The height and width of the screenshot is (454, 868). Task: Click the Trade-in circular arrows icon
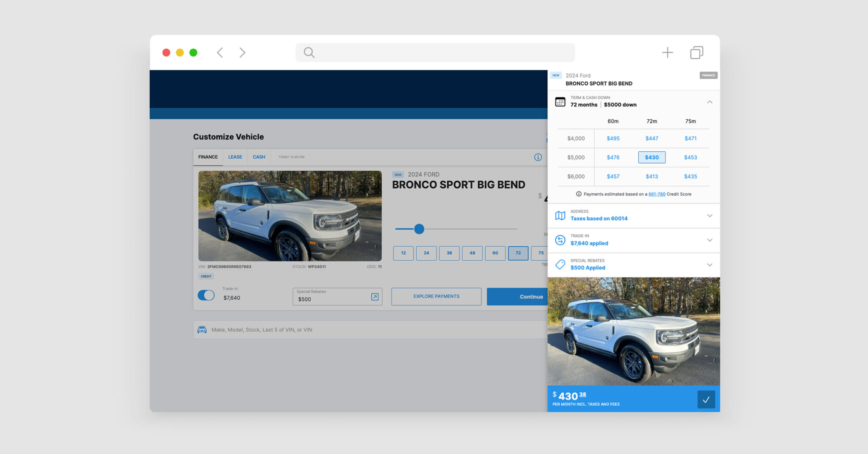coord(560,240)
